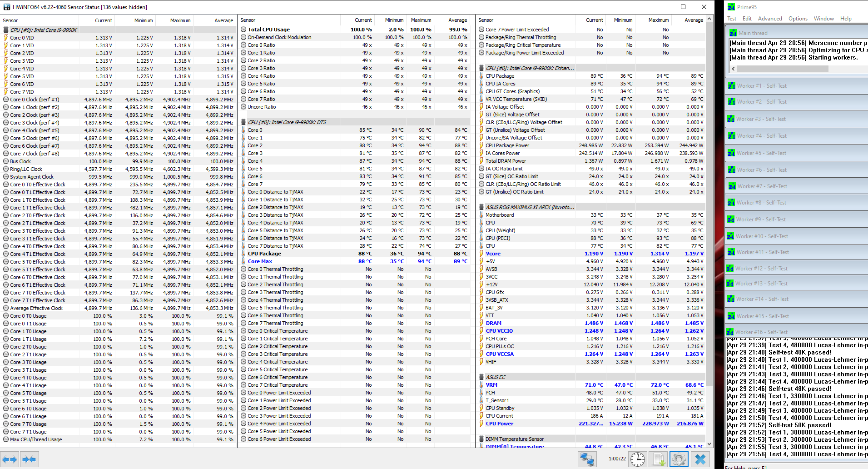This screenshot has height=469, width=868.
Task: Click the expand sensor columns arrows icon
Action: coord(10,459)
